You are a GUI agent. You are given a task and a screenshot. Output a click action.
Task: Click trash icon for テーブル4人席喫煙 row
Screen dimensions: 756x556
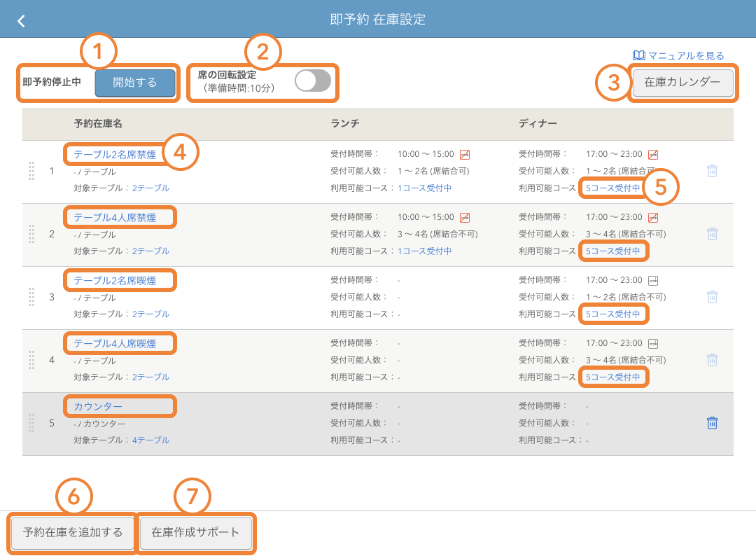click(712, 360)
